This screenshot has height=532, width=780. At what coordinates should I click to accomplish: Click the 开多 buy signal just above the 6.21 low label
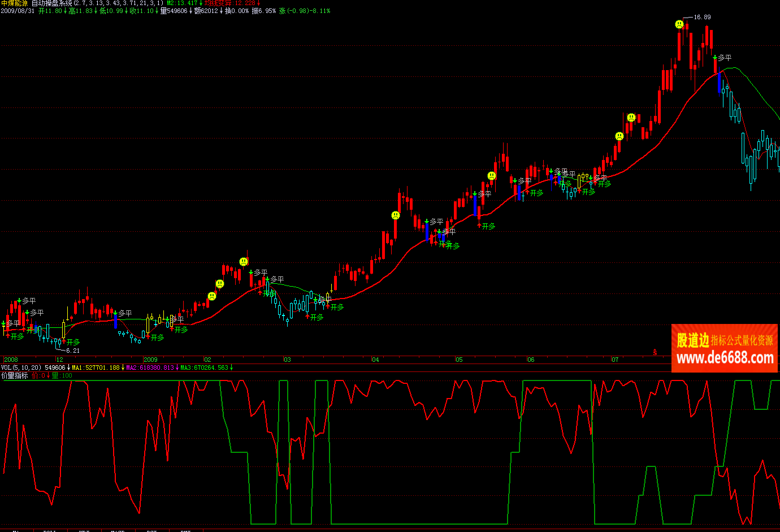point(73,342)
